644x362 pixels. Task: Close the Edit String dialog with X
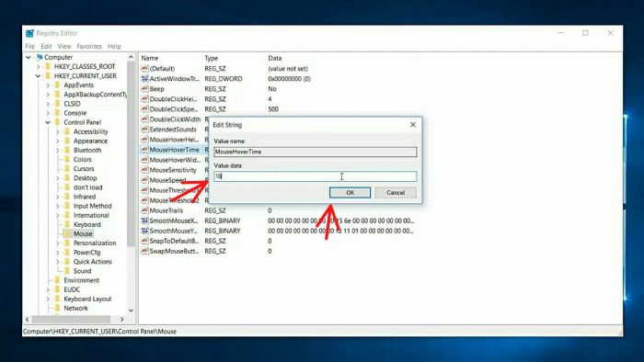(413, 125)
